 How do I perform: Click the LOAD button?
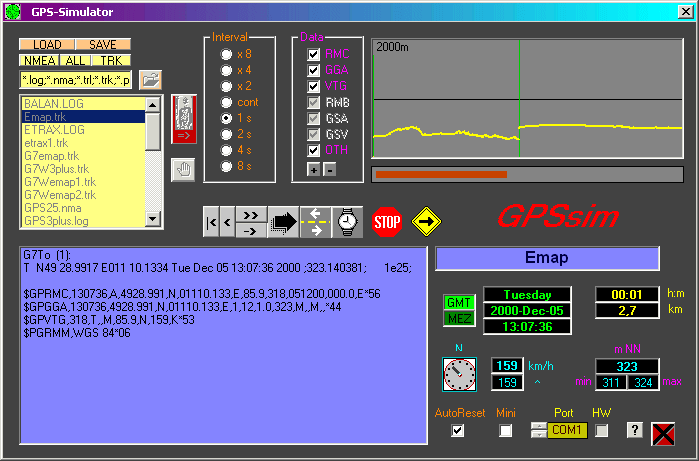point(47,45)
